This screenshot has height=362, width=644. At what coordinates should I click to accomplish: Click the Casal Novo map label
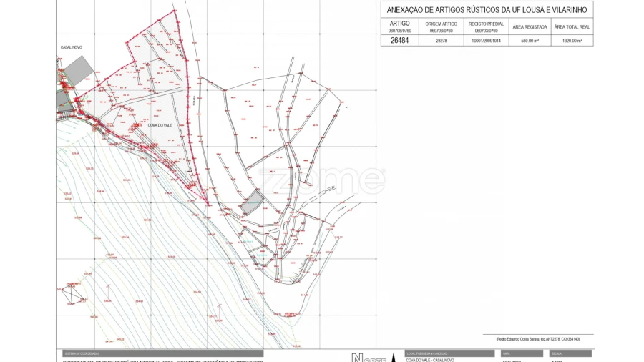(x=72, y=47)
